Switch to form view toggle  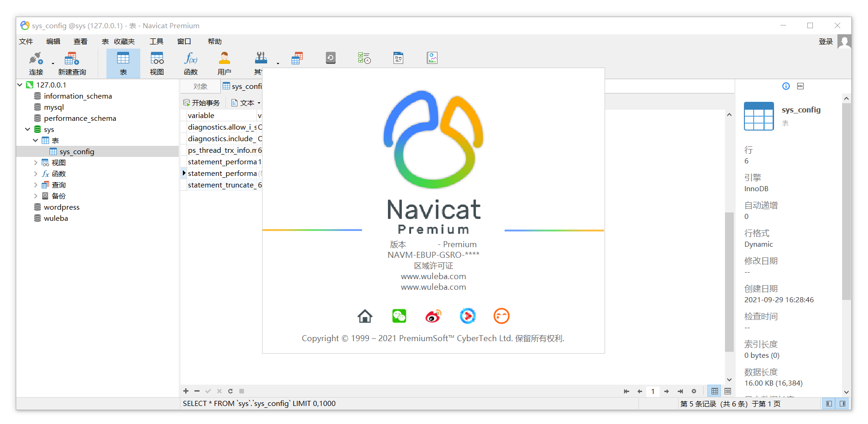(x=728, y=391)
